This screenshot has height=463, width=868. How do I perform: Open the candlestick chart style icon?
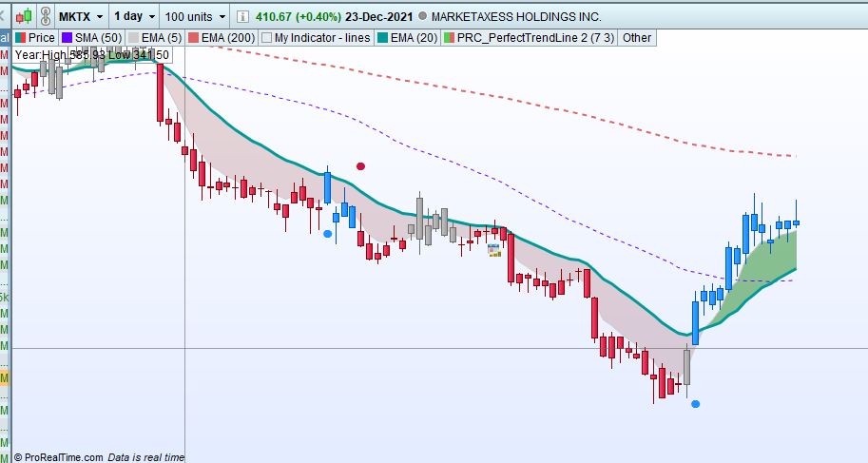click(24, 16)
